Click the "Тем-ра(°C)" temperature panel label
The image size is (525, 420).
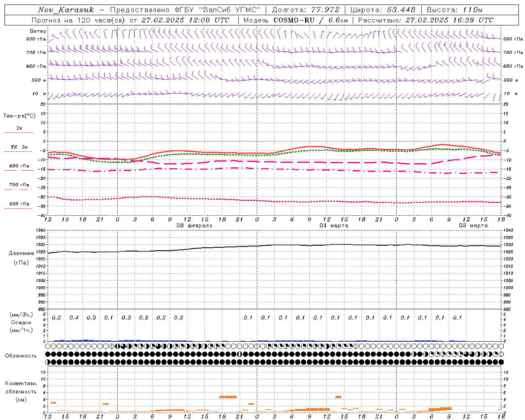(x=19, y=116)
